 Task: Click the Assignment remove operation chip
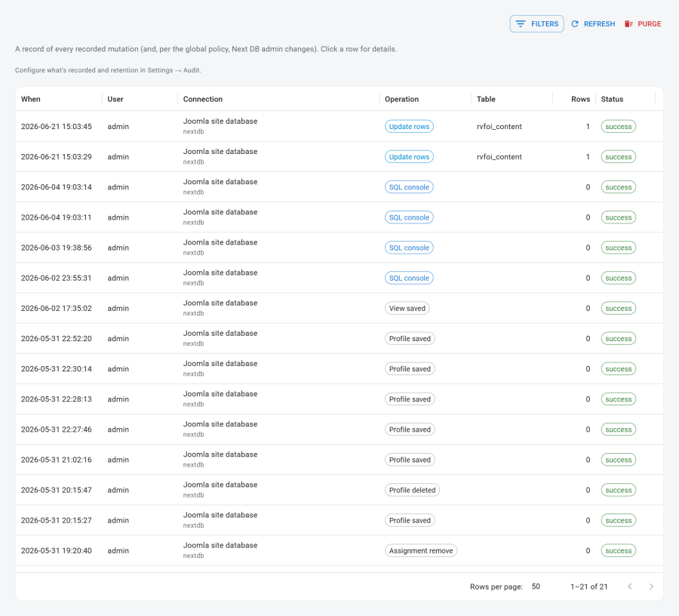421,550
